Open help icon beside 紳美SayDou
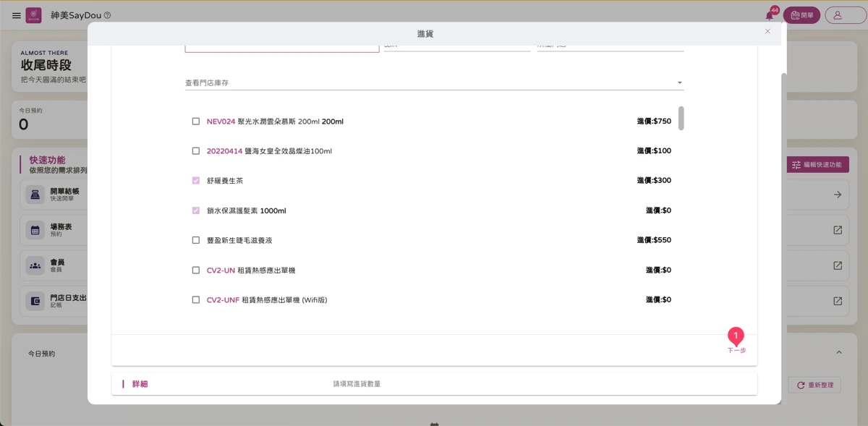 coord(108,15)
